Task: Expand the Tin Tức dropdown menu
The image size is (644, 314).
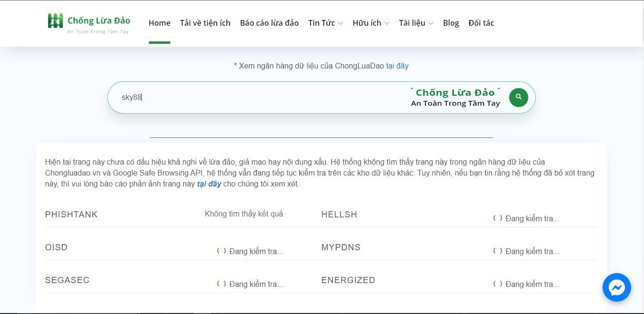Action: 325,23
